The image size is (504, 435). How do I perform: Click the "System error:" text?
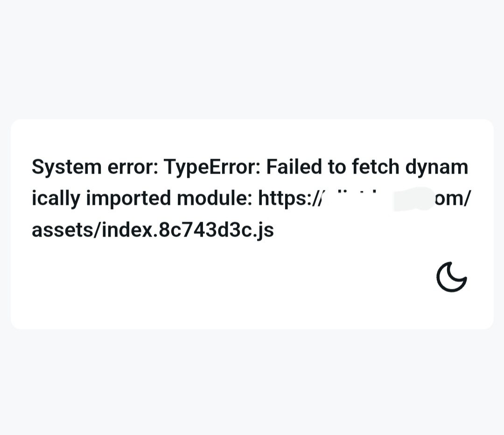pos(95,167)
